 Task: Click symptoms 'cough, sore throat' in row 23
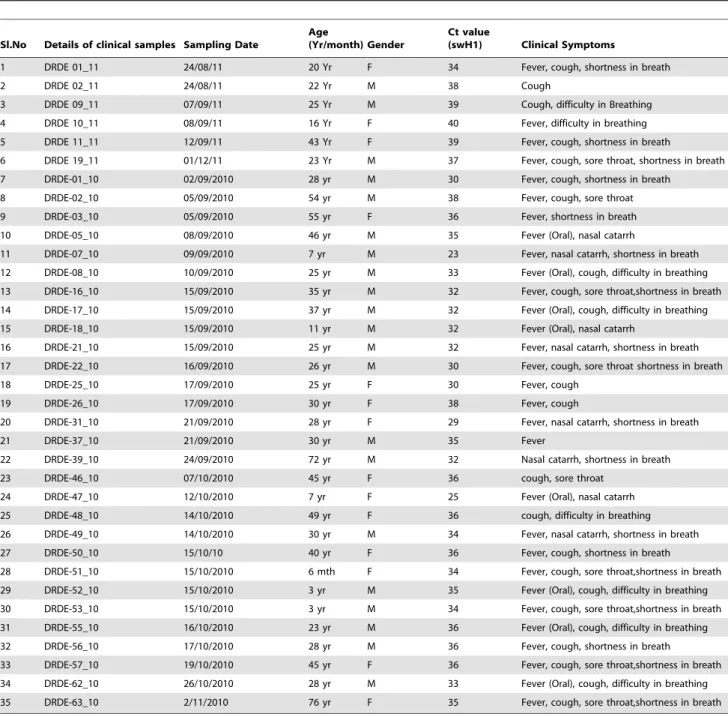[x=562, y=478]
